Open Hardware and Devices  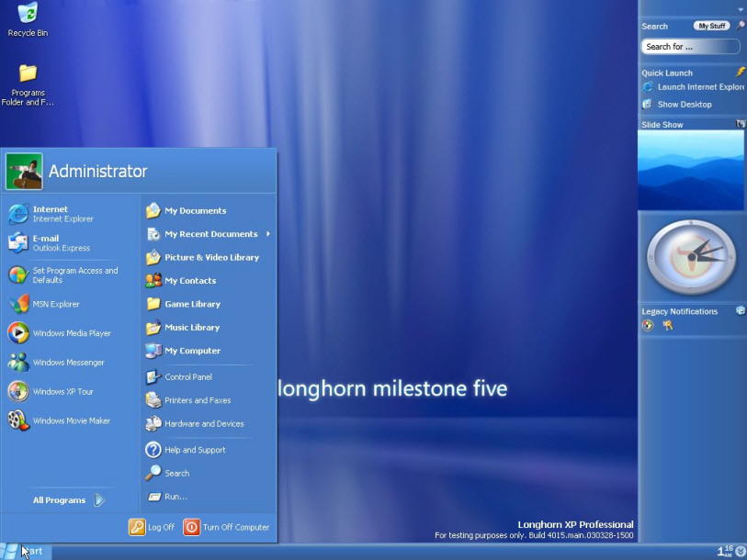pos(195,423)
